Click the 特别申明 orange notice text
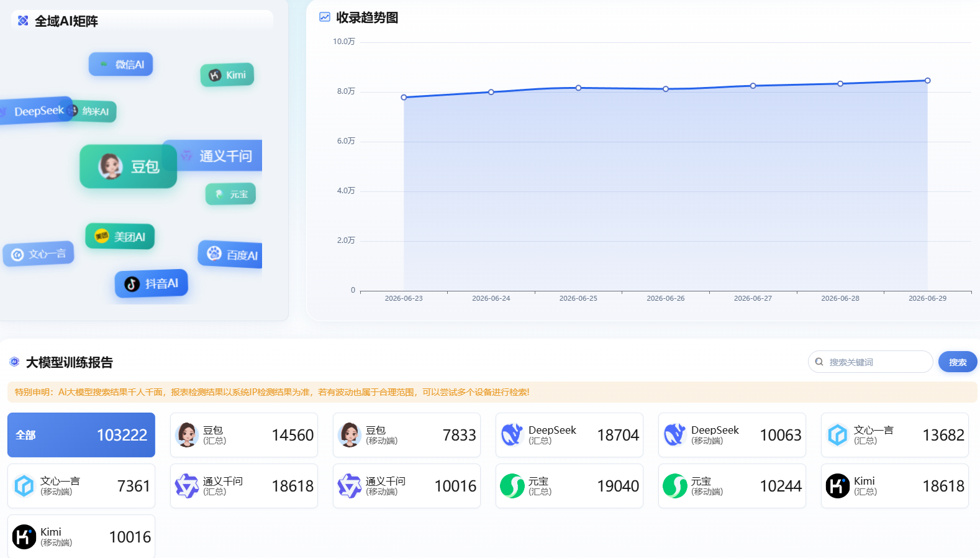The width and height of the screenshot is (980, 558). (x=272, y=392)
